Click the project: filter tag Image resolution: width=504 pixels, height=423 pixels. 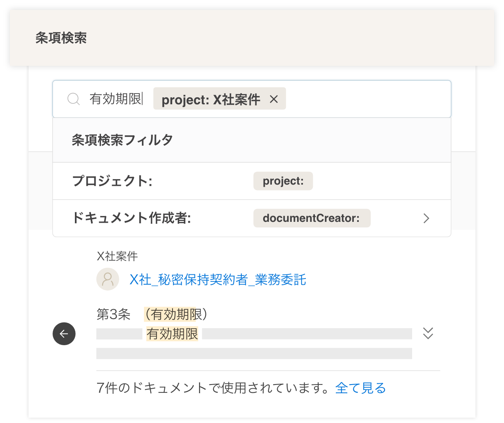point(283,181)
